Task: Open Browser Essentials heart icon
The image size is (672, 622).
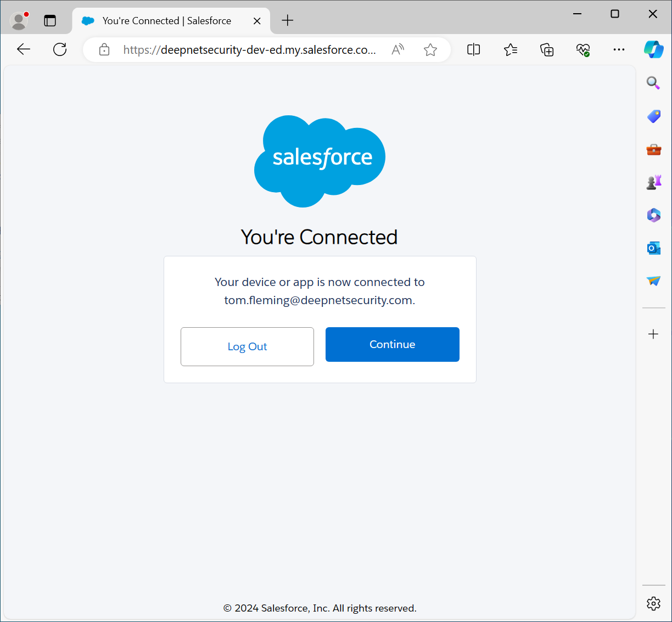Action: (x=583, y=50)
